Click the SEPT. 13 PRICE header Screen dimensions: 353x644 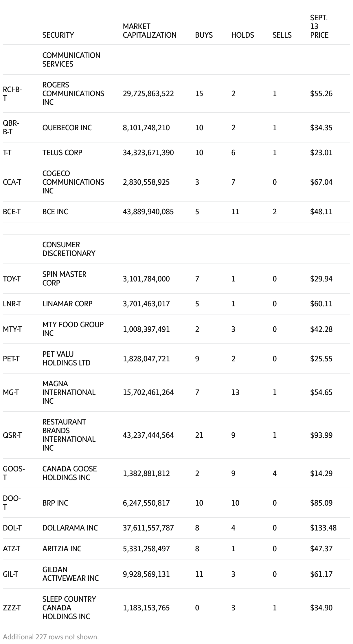click(x=319, y=27)
